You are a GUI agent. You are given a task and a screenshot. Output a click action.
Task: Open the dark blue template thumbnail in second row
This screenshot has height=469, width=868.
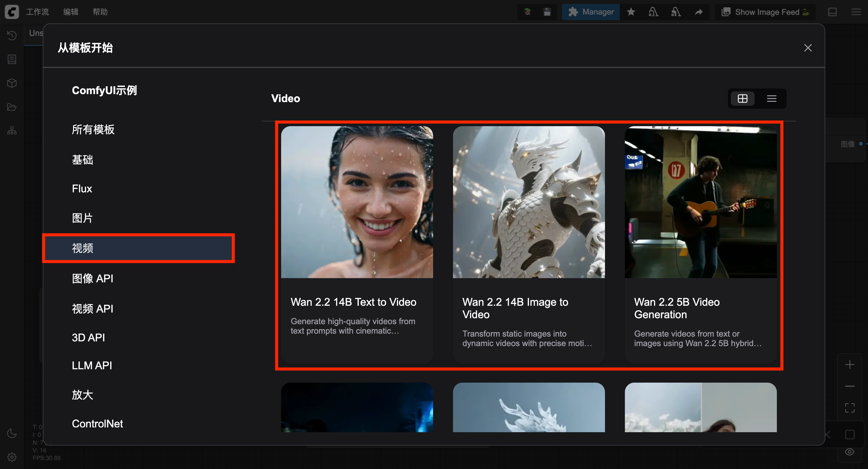click(357, 407)
